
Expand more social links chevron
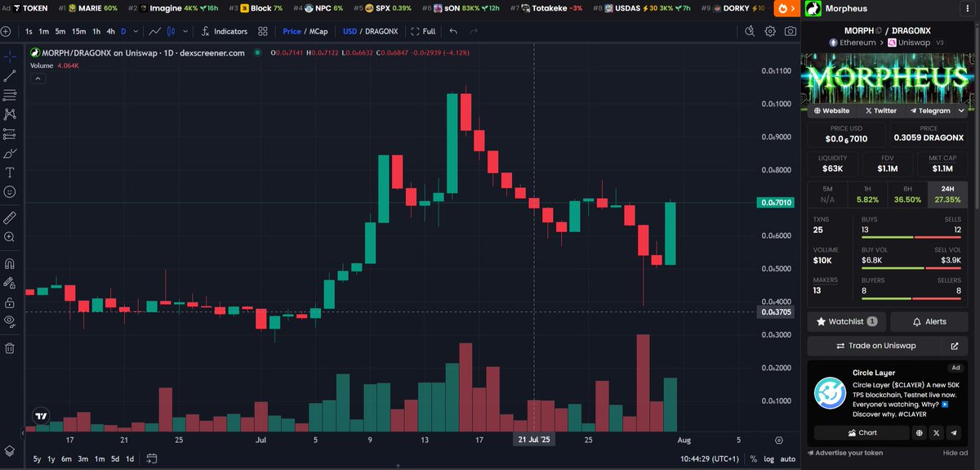click(962, 110)
